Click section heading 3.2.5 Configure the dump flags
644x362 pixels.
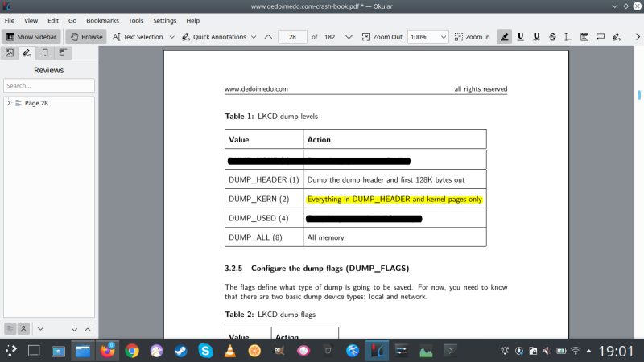pos(316,269)
